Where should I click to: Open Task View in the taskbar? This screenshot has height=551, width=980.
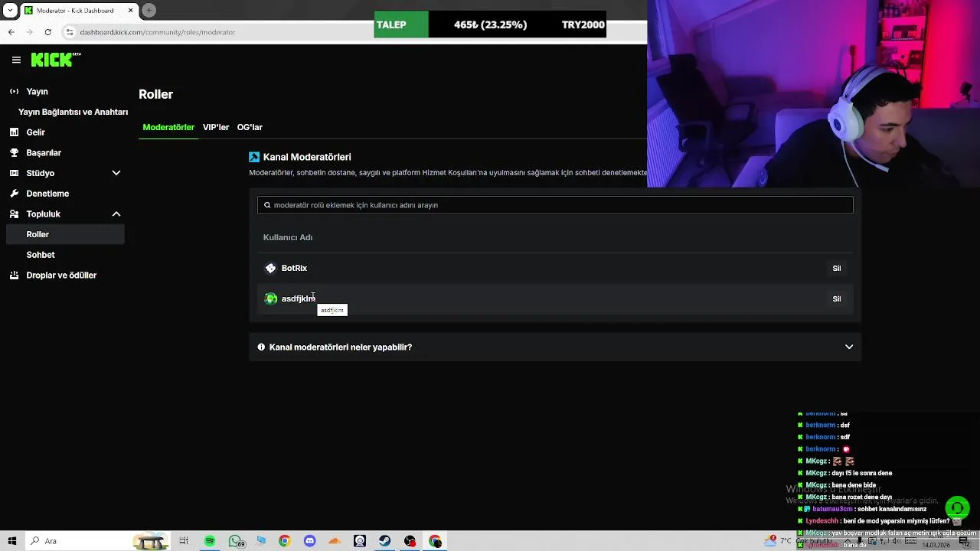point(184,541)
